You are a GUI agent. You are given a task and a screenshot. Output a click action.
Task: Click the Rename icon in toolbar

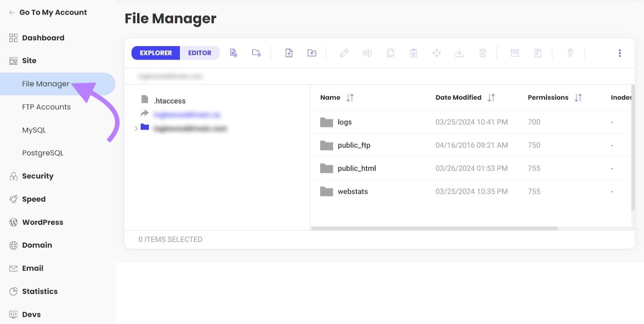click(367, 53)
